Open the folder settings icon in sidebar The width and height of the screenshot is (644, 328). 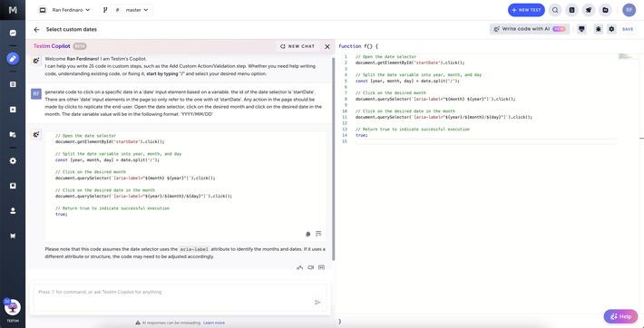13,135
